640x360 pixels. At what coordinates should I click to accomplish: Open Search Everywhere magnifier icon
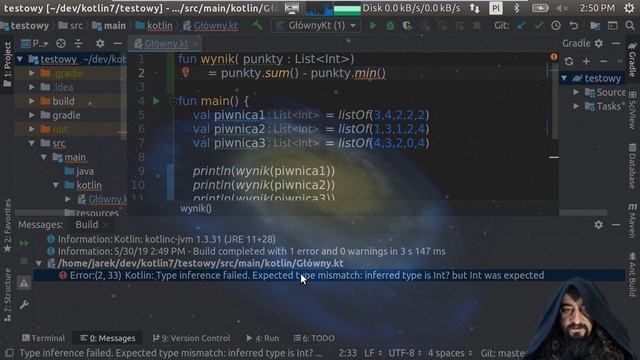(x=630, y=26)
